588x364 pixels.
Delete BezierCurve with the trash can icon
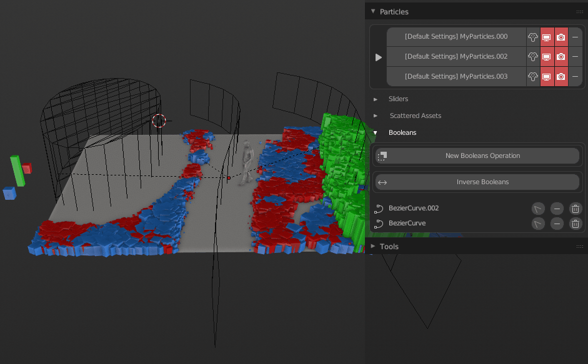tap(575, 223)
